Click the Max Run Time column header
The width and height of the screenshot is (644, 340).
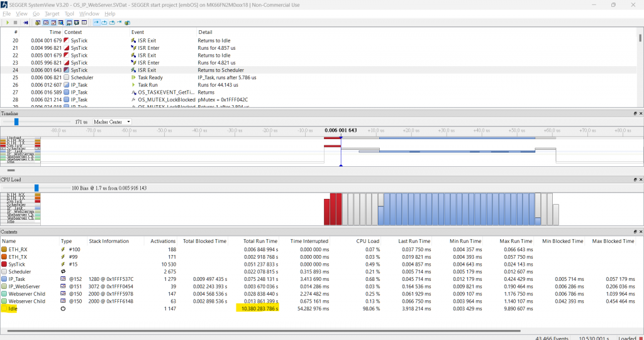(516, 241)
